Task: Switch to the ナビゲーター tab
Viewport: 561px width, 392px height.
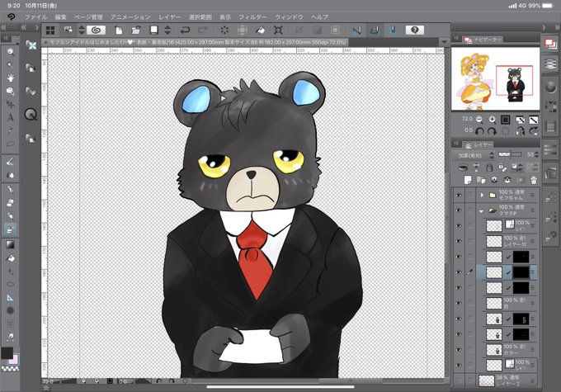Action: click(x=483, y=40)
